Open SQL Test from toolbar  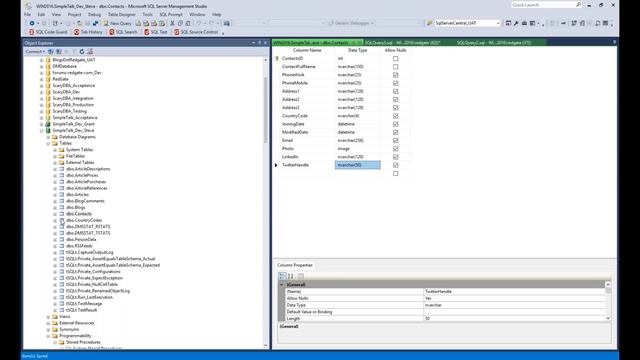(x=156, y=32)
